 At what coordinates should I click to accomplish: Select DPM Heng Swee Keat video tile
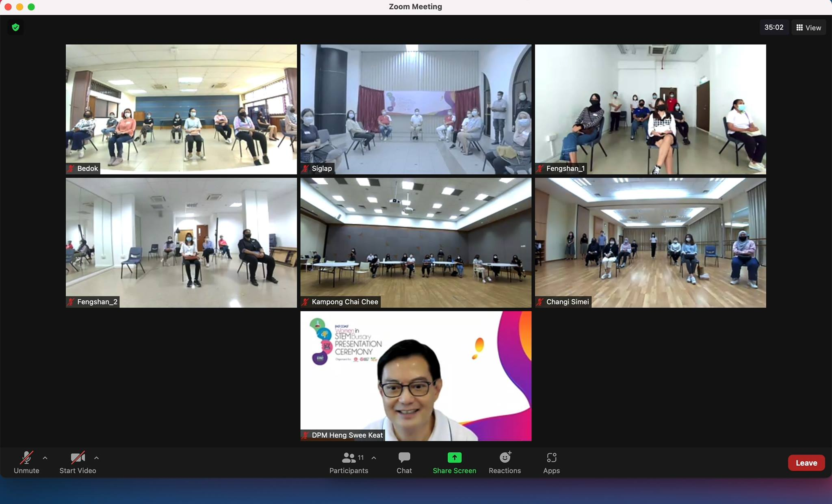pyautogui.click(x=416, y=376)
